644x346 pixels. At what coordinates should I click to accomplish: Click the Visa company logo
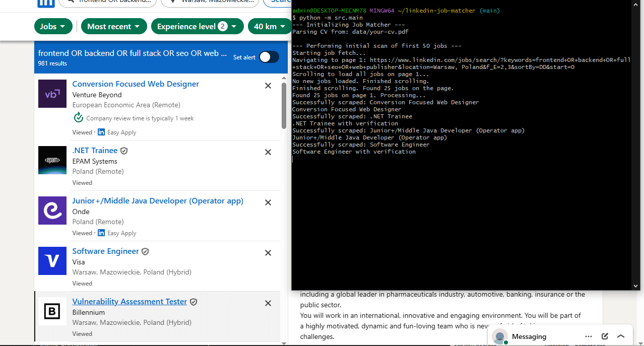pos(52,261)
